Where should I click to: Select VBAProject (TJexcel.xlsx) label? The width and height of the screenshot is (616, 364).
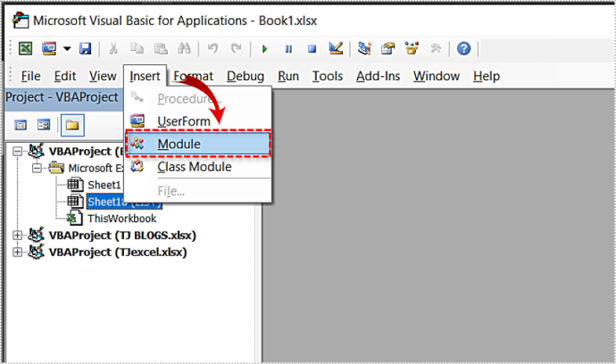(x=118, y=252)
